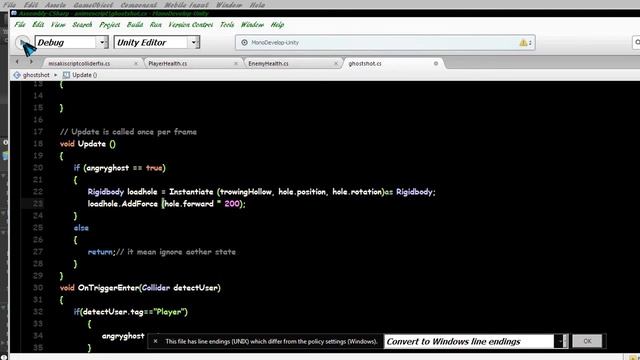The image size is (640, 360).
Task: Click line number 23 in the gutter
Action: pos(38,204)
